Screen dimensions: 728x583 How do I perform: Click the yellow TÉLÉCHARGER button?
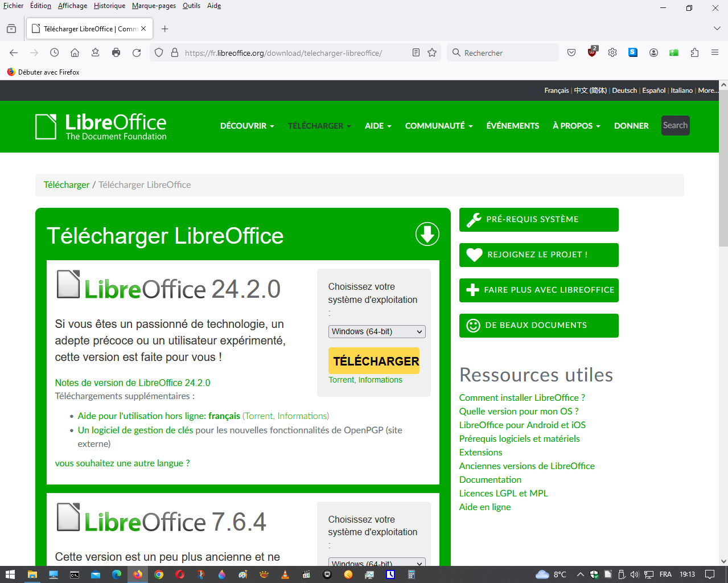coord(374,361)
